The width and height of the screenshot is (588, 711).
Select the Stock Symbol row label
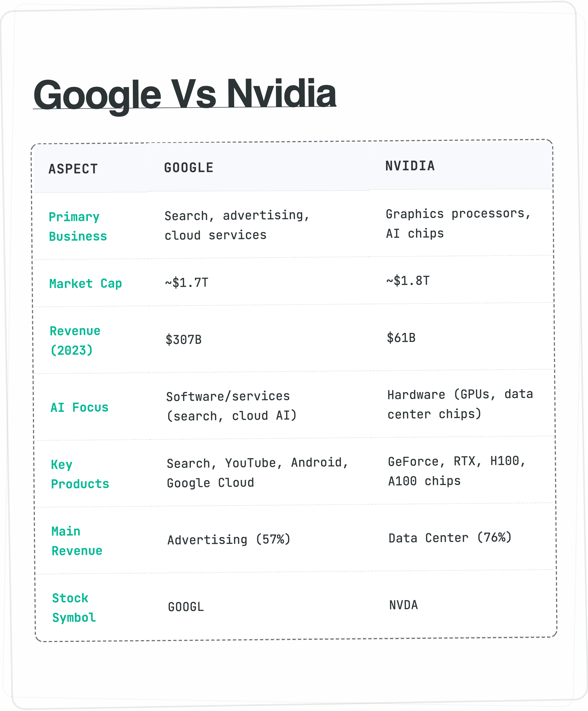pos(74,608)
